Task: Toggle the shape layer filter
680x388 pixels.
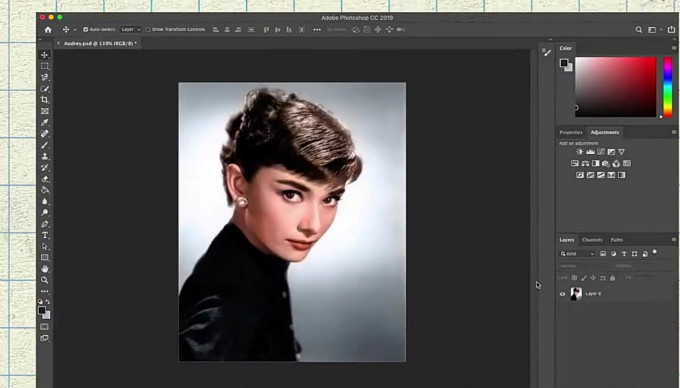Action: [634, 254]
